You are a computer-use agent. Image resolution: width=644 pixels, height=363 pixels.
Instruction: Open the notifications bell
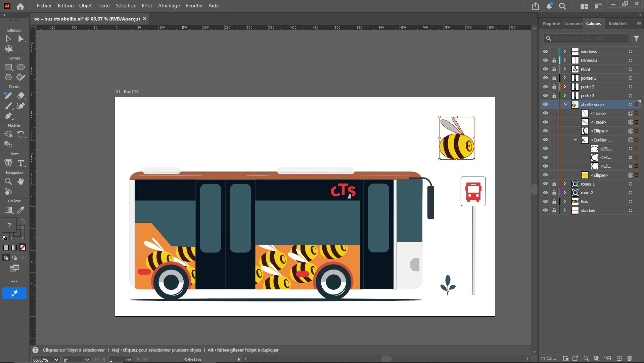pyautogui.click(x=549, y=6)
